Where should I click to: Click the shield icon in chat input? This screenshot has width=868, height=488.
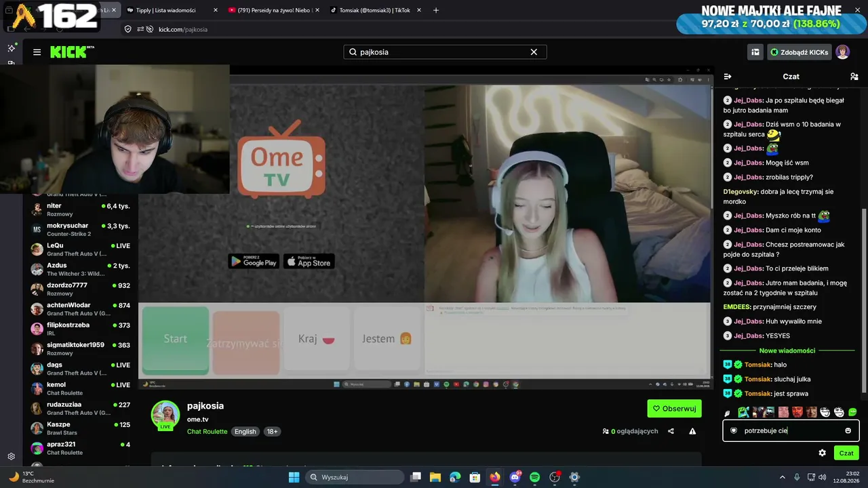(734, 430)
